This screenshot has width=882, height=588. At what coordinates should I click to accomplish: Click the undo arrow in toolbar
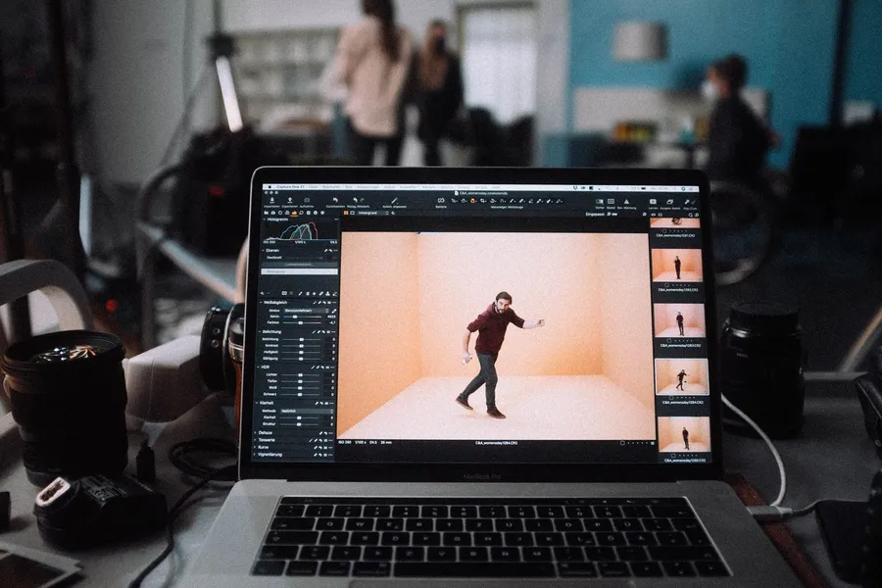click(x=355, y=200)
